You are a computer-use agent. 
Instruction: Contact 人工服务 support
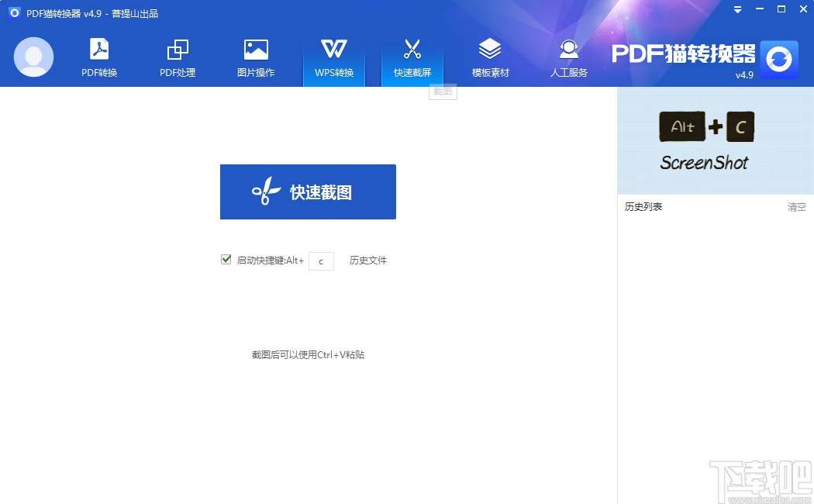point(569,57)
